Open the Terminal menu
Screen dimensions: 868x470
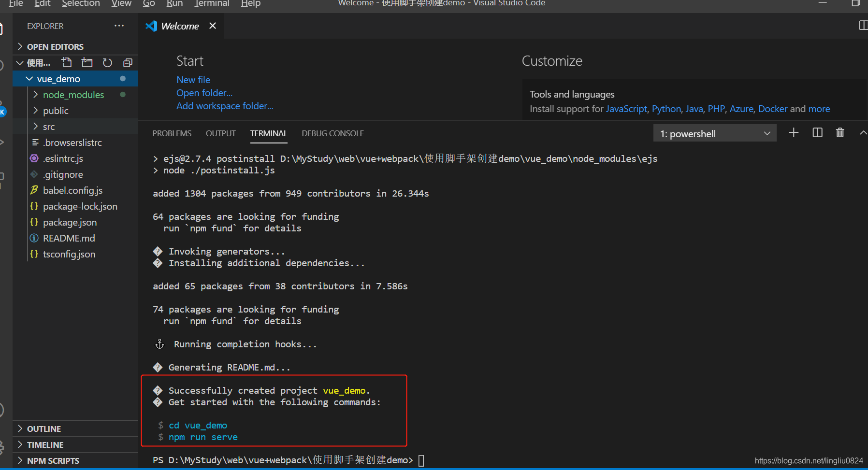coord(212,3)
